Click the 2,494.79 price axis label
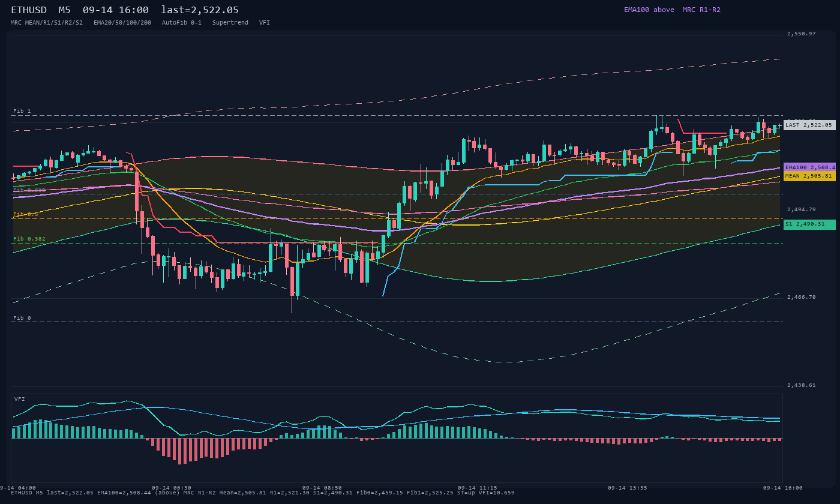The height and width of the screenshot is (504, 840). (x=802, y=210)
